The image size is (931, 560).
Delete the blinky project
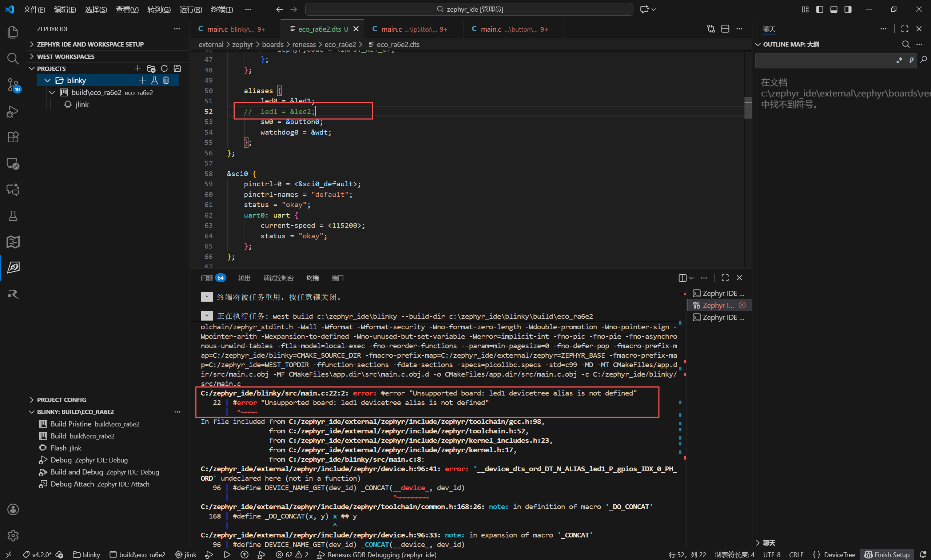(166, 80)
